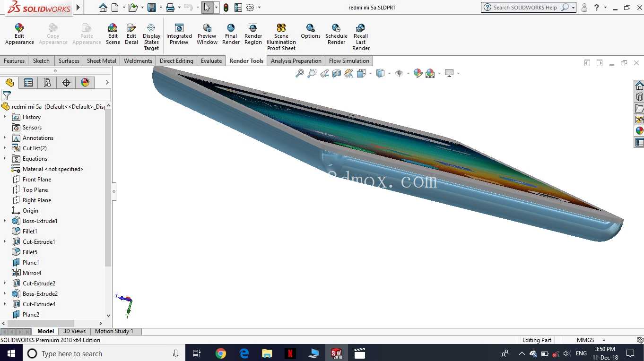Click the Section View icon
The width and height of the screenshot is (644, 361).
(337, 73)
